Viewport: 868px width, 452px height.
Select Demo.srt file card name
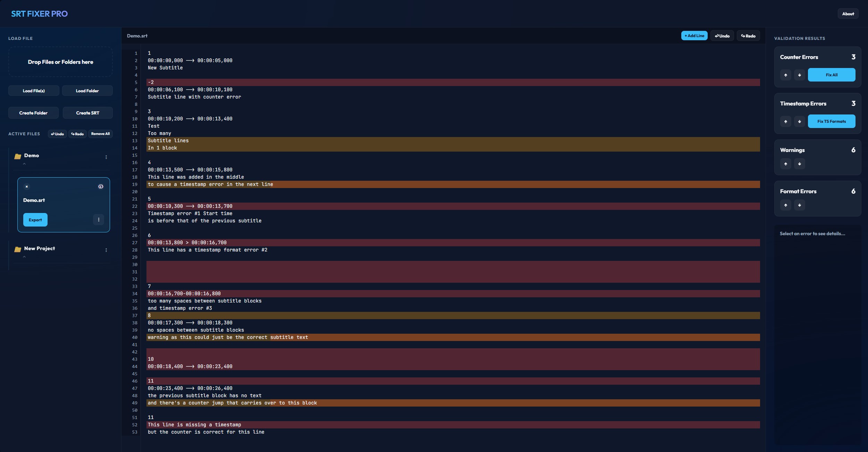coord(34,200)
